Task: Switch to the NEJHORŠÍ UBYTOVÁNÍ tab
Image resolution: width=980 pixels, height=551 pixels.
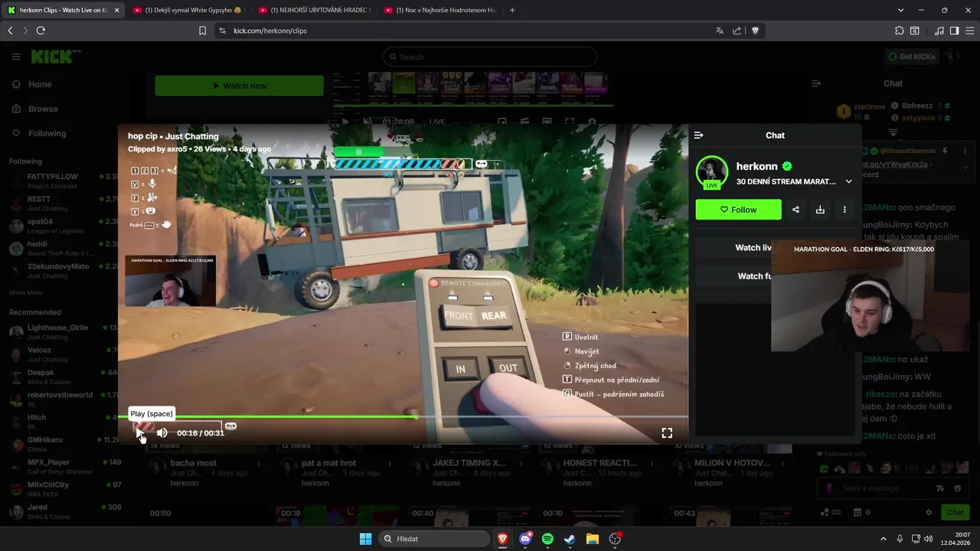Action: pos(315,10)
